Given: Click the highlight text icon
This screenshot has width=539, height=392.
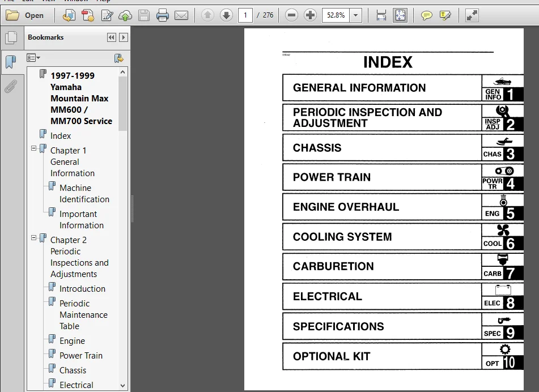Looking at the screenshot, I should click(445, 15).
